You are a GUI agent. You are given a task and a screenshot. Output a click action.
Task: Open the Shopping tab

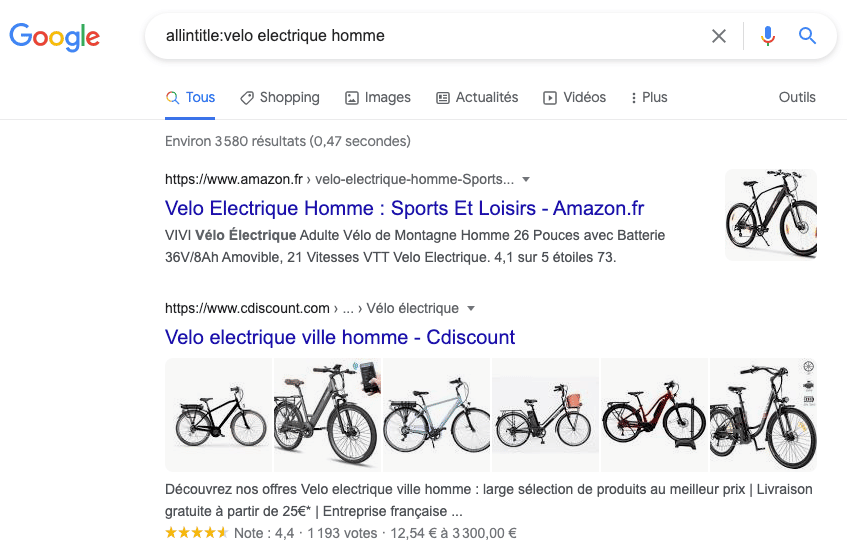pos(280,98)
